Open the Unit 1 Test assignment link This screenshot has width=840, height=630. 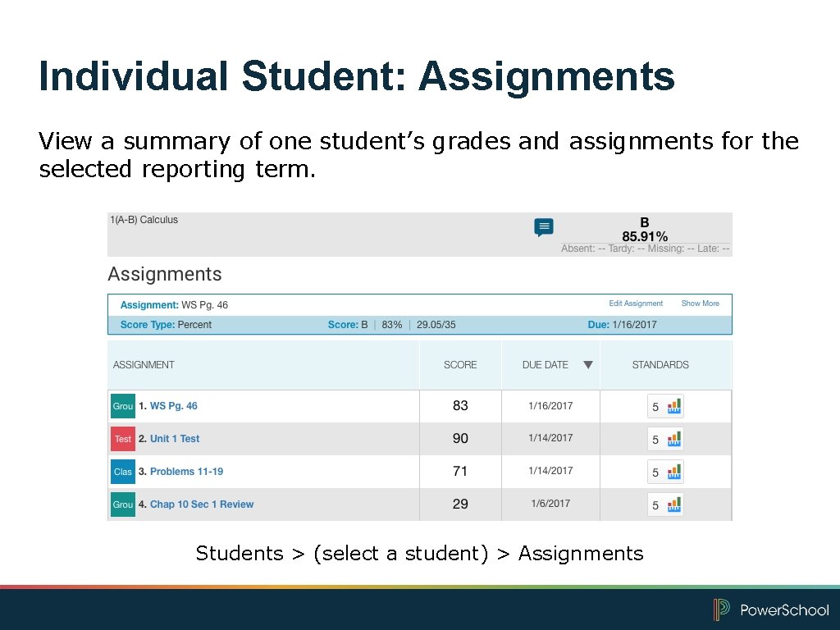[x=175, y=439]
